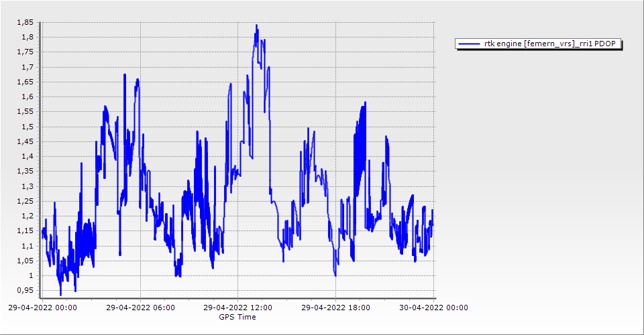Select the 30-04-2022 00:00 x-axis label
Image resolution: width=644 pixels, height=335 pixels.
(433, 308)
